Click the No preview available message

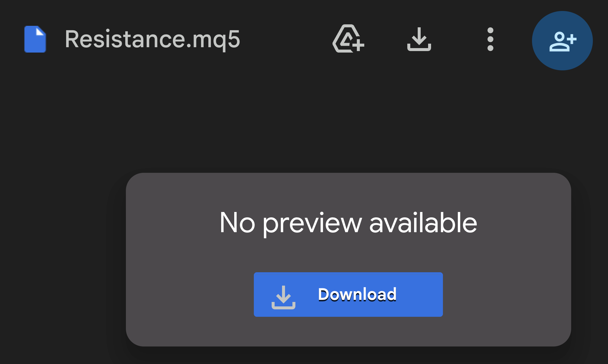[x=348, y=223]
